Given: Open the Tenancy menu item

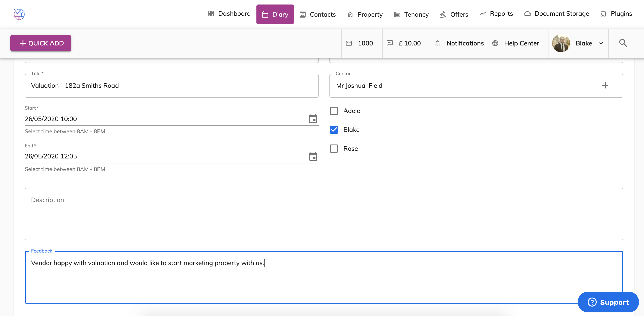Looking at the screenshot, I should point(411,14).
